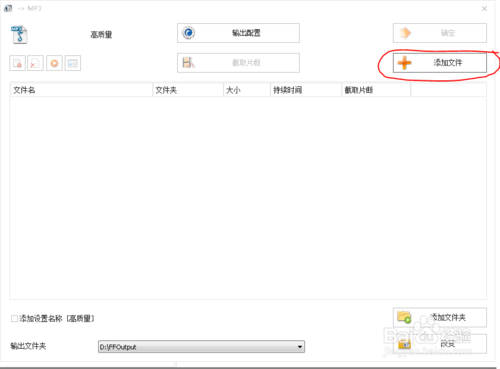
Task: Click the 输出文件夹 label
Action: 28,346
